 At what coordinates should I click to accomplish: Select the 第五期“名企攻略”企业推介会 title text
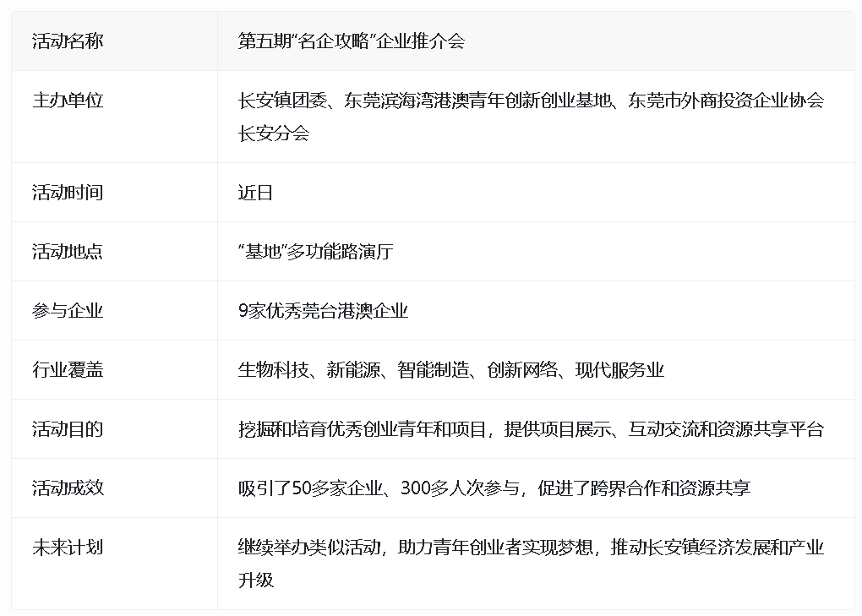(352, 41)
